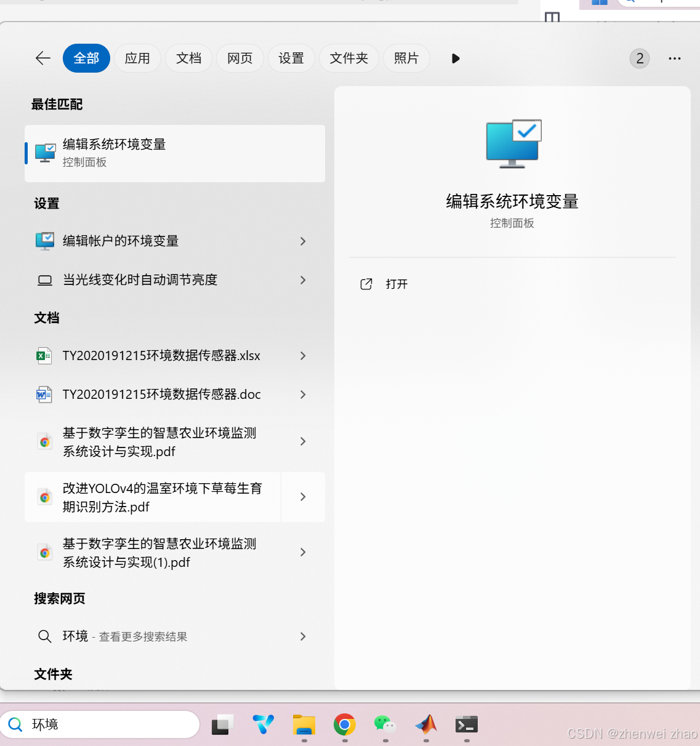Click the Excel icon beside TY2020191215环境数据传感器.xlsx

(44, 356)
